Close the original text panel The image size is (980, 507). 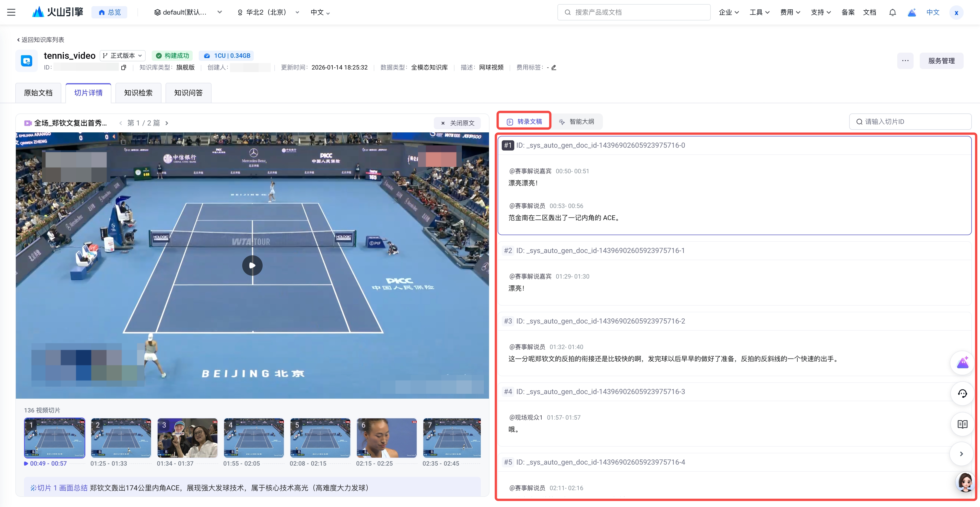[457, 123]
